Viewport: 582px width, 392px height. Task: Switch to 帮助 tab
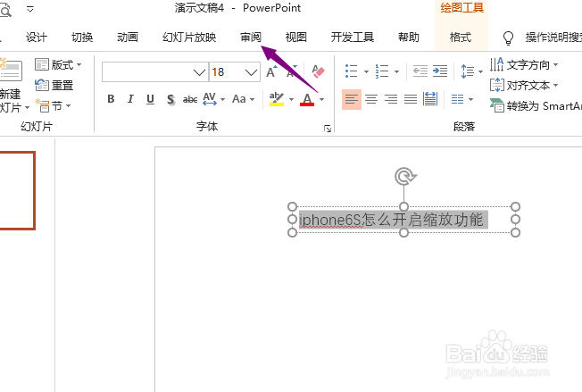pyautogui.click(x=409, y=38)
